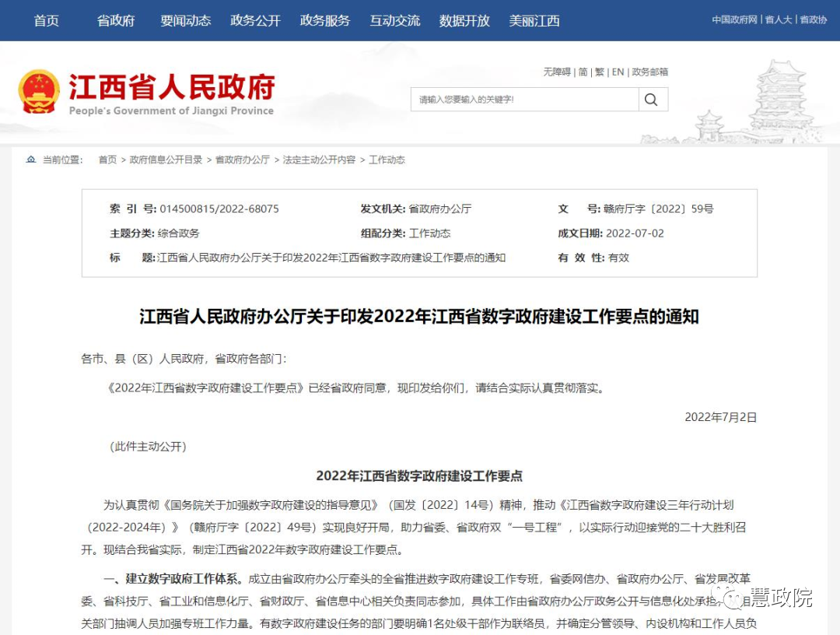Switch to the 美丽江西 section
Screen dimensions: 840x635
534,20
